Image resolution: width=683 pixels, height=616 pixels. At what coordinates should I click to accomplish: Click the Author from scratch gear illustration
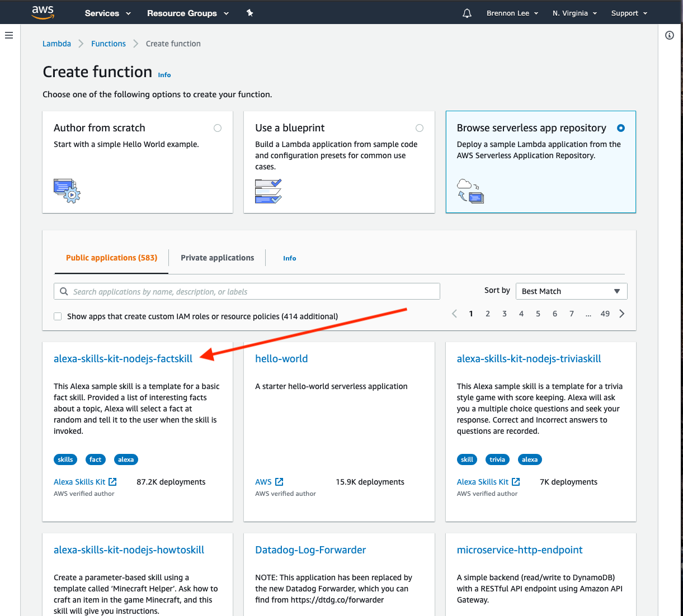67,191
